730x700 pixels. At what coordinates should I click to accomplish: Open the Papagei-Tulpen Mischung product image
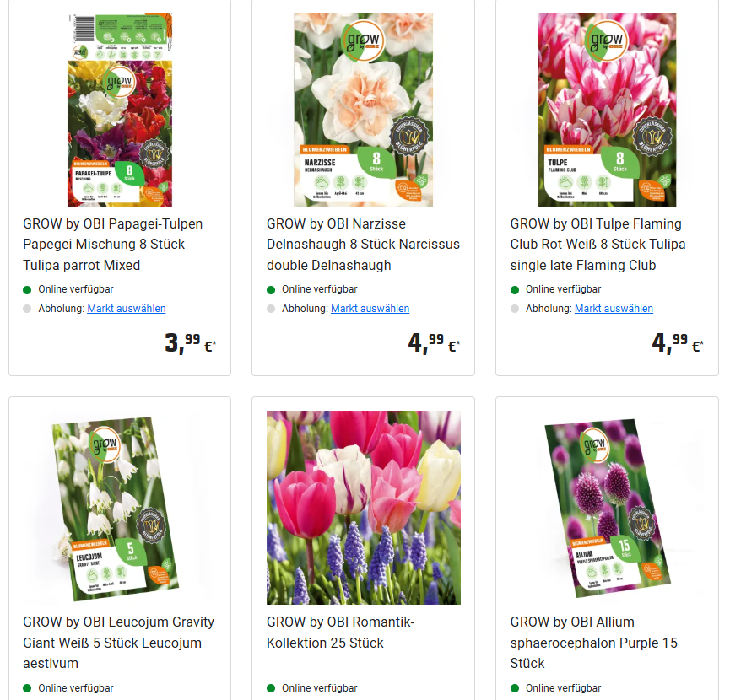(120, 110)
